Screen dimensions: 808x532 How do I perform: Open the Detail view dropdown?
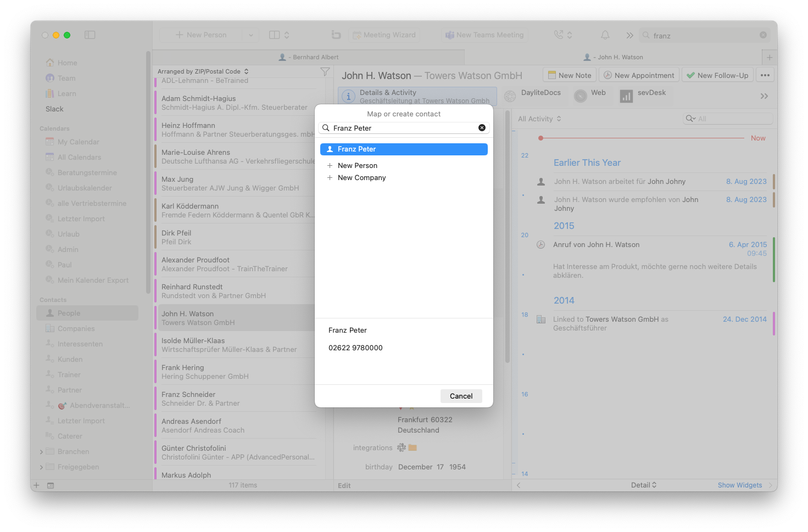click(643, 485)
